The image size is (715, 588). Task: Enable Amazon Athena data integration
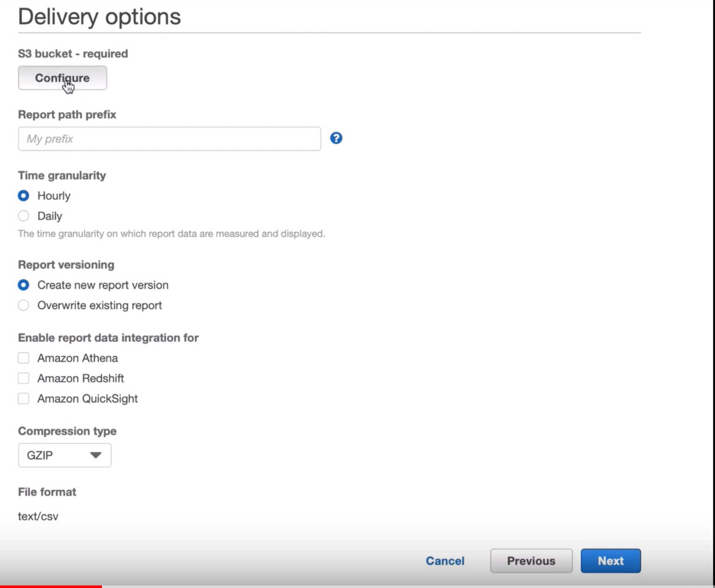pos(23,358)
